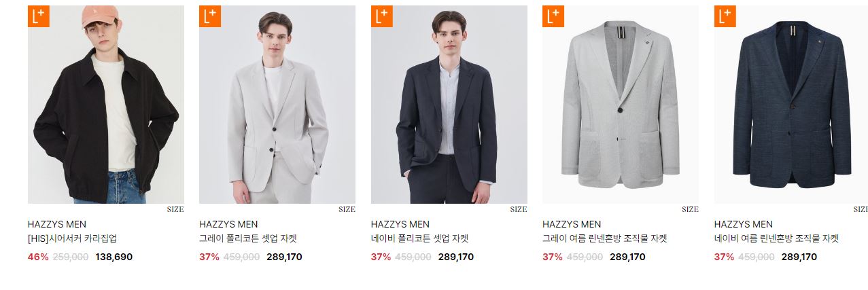Click the orange L+ badge on black jacket
Screen dimensions: 868x290
click(x=39, y=16)
